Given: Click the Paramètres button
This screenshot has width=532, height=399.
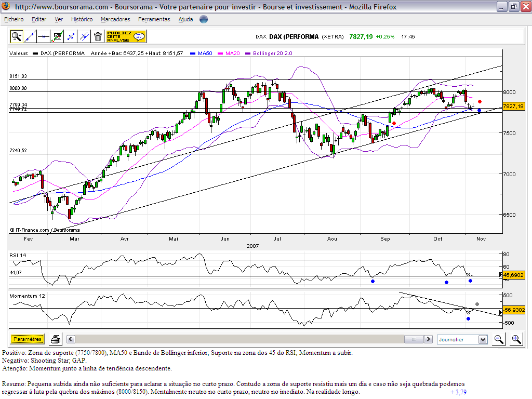Looking at the screenshot, I should (x=28, y=339).
